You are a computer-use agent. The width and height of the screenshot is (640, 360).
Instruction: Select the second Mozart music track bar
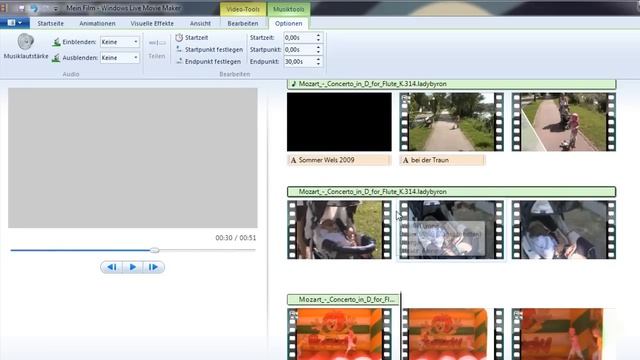pyautogui.click(x=451, y=192)
